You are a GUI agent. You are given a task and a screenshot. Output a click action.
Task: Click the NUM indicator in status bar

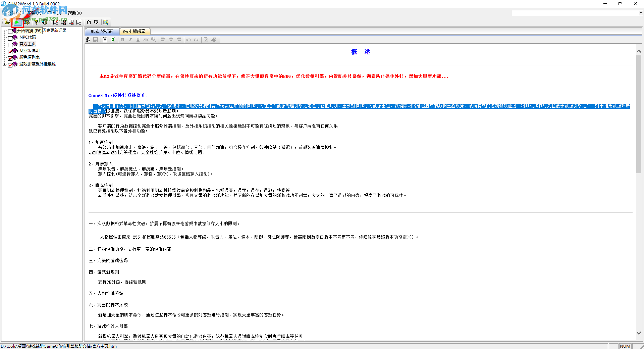click(625, 346)
